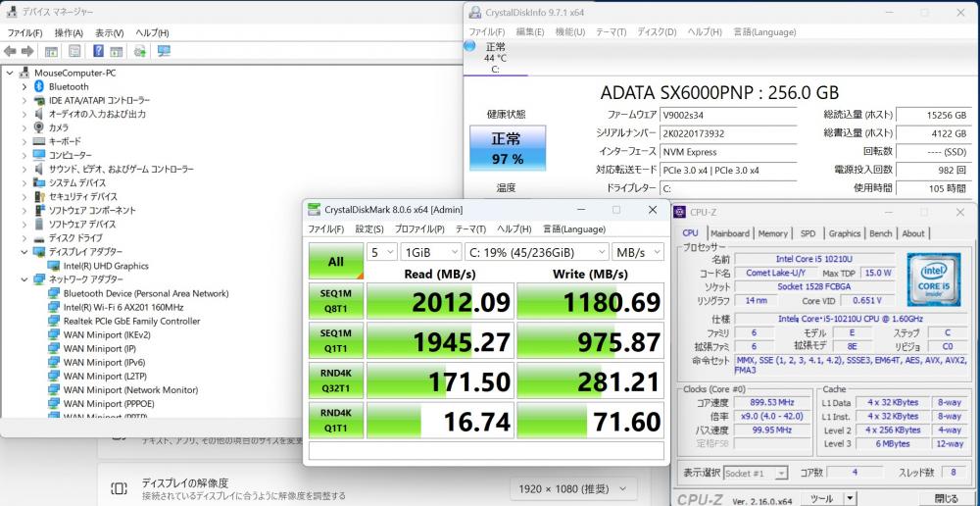
Task: Expand the カメラ device category
Action: click(x=24, y=127)
